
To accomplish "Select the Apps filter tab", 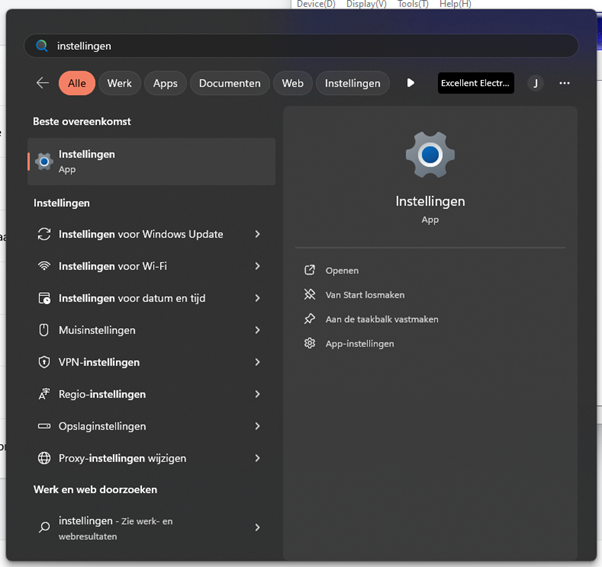I will (x=165, y=83).
